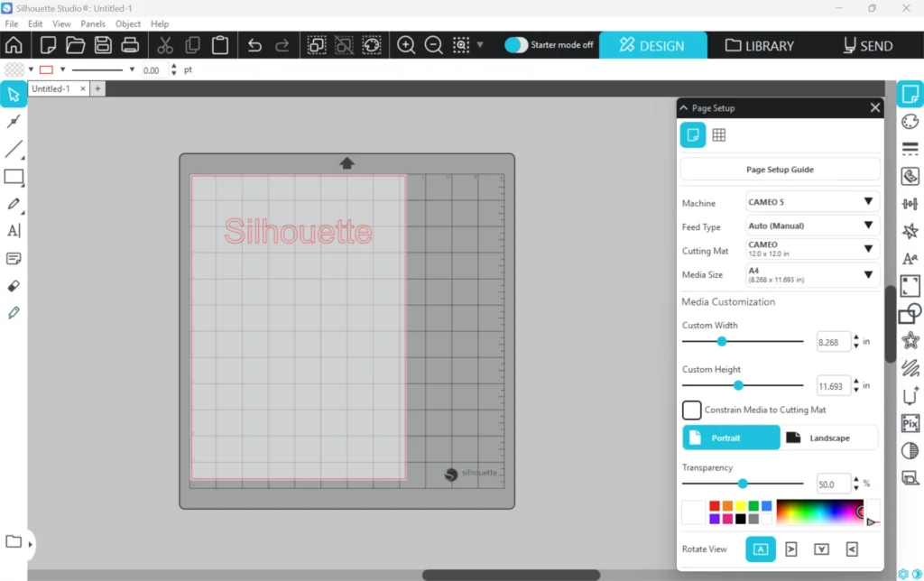The height and width of the screenshot is (581, 924).
Task: Click the Save icon in toolbar
Action: 103,45
